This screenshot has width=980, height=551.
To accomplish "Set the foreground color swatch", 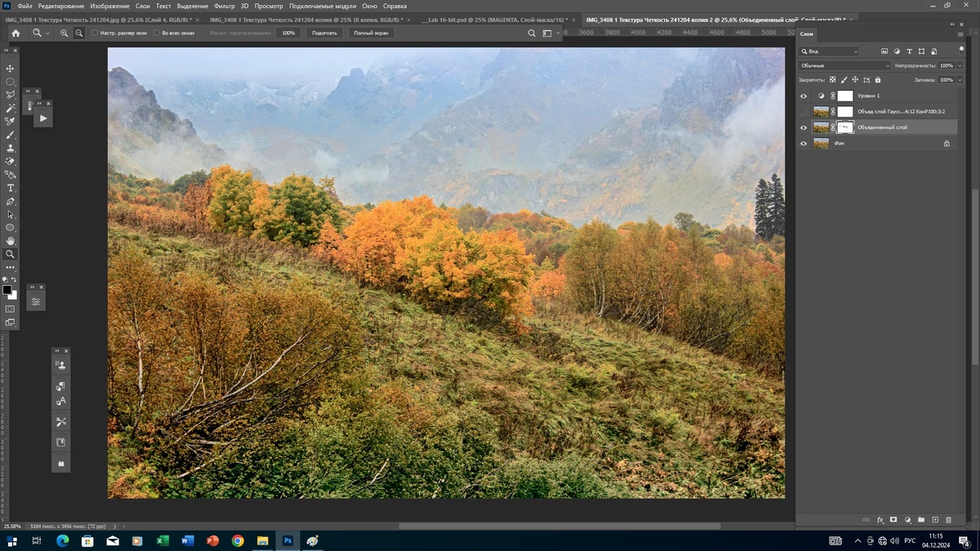I will click(7, 289).
